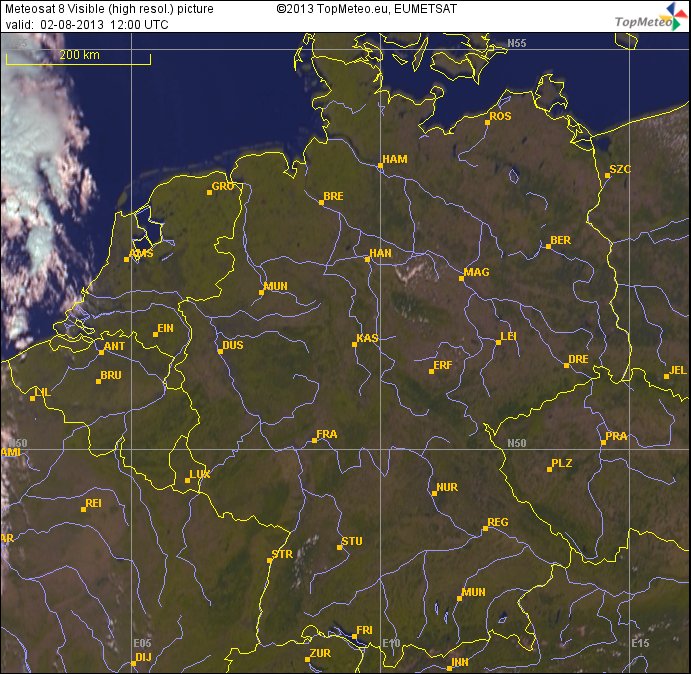Select the INN city label
The image size is (691, 674).
460,663
